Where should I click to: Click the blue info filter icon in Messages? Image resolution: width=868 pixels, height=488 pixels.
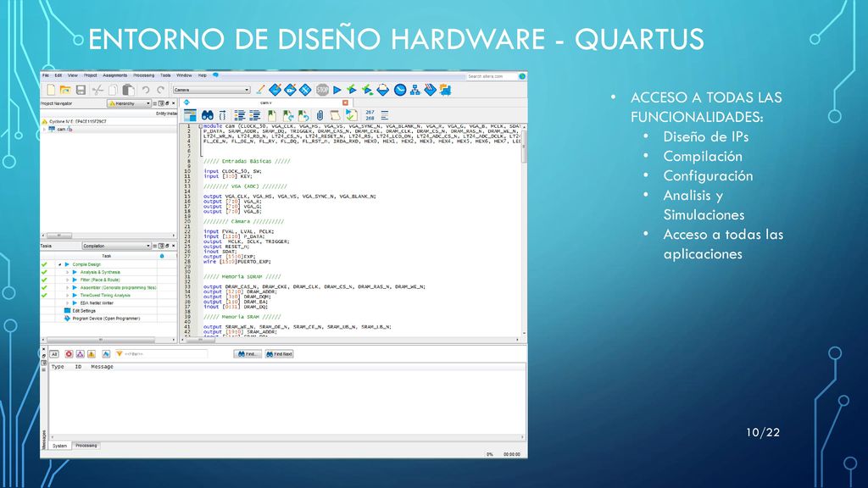pos(106,354)
